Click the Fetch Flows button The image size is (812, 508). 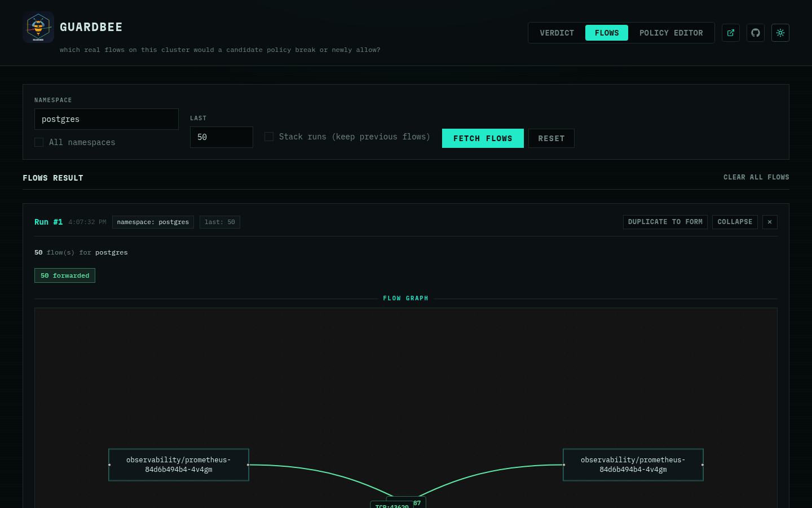click(483, 138)
